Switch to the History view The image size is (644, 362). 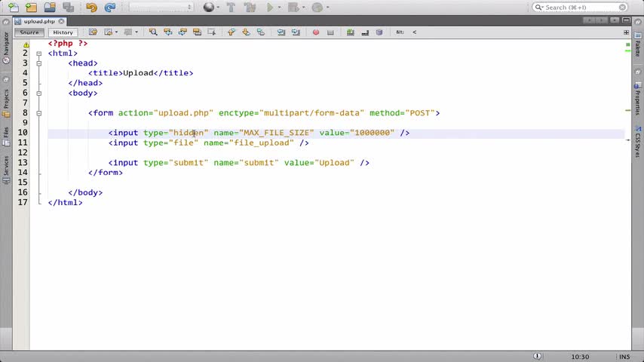pos(63,32)
